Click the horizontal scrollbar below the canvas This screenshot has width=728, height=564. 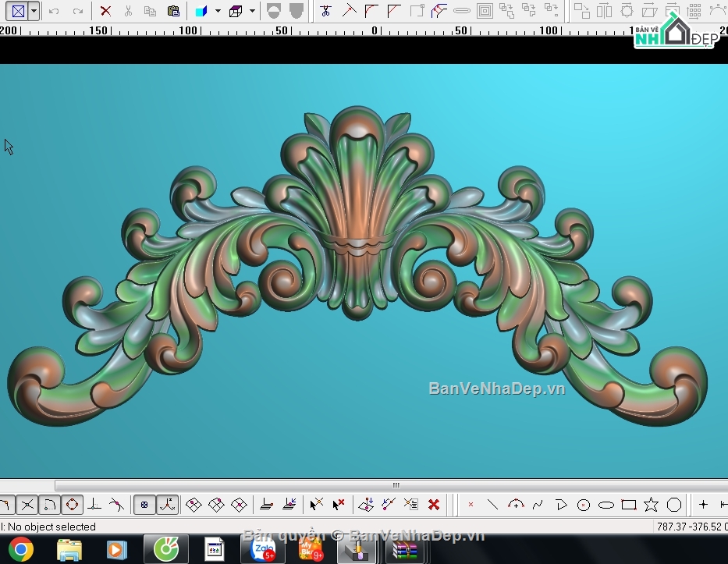point(391,485)
